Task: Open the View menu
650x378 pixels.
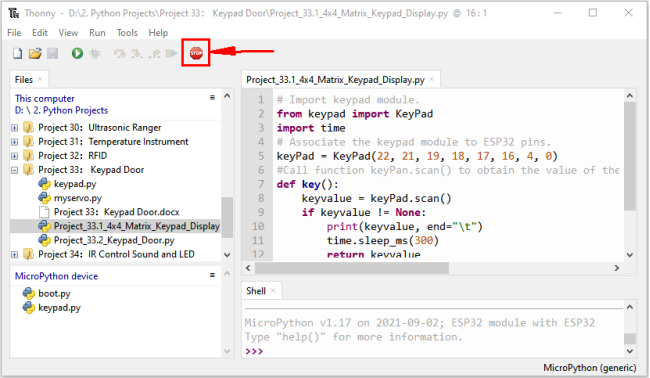Action: (68, 33)
